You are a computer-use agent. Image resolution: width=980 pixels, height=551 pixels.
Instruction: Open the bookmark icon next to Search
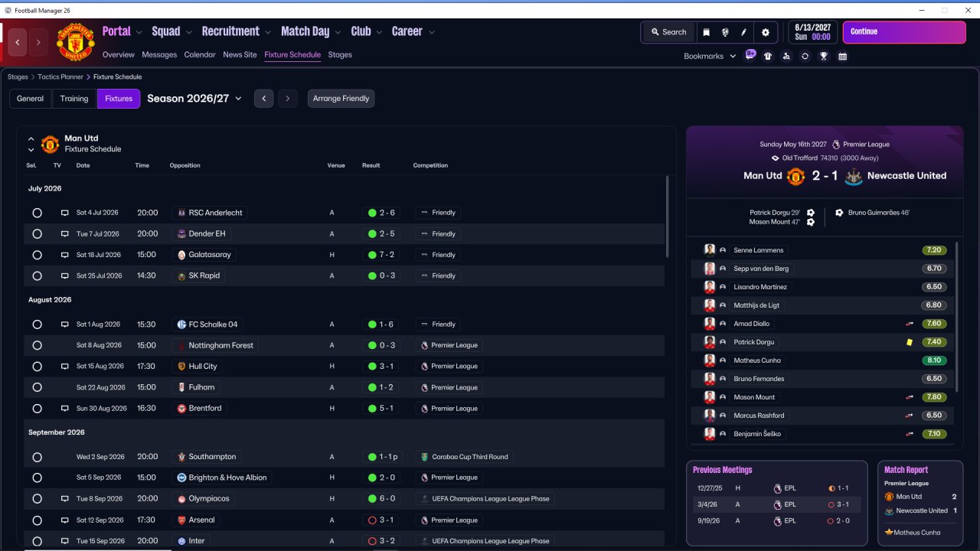pos(706,32)
